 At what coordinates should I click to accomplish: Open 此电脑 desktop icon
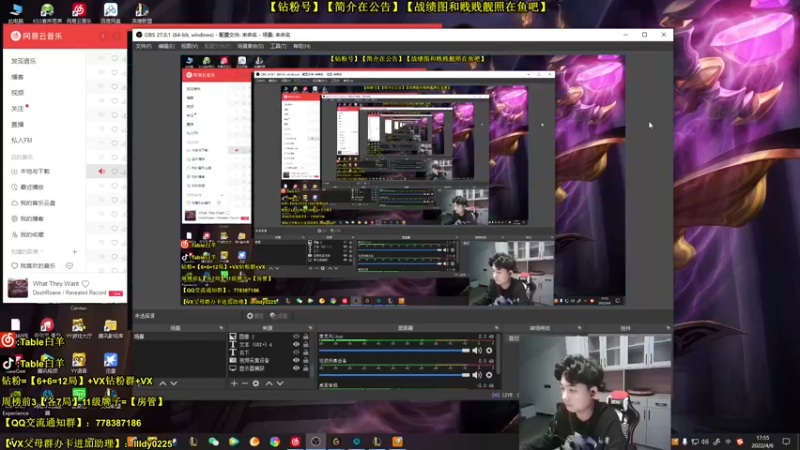pyautogui.click(x=16, y=12)
